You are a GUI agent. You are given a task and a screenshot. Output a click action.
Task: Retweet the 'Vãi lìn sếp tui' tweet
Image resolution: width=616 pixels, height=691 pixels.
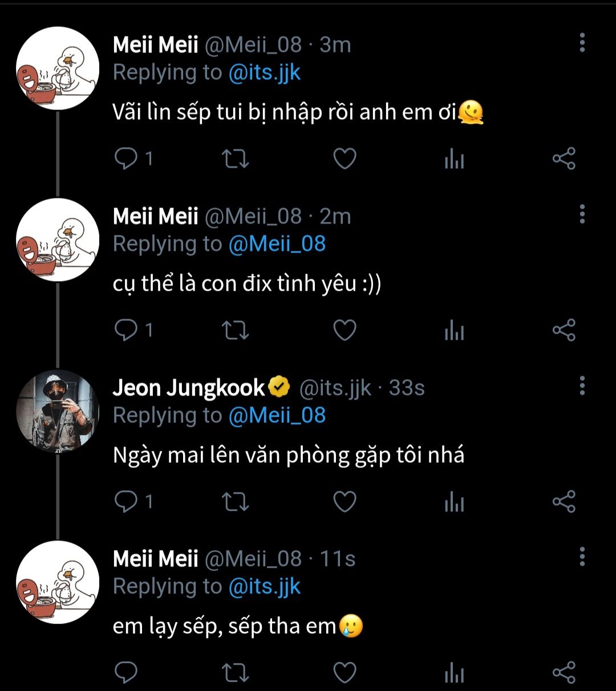(x=235, y=159)
